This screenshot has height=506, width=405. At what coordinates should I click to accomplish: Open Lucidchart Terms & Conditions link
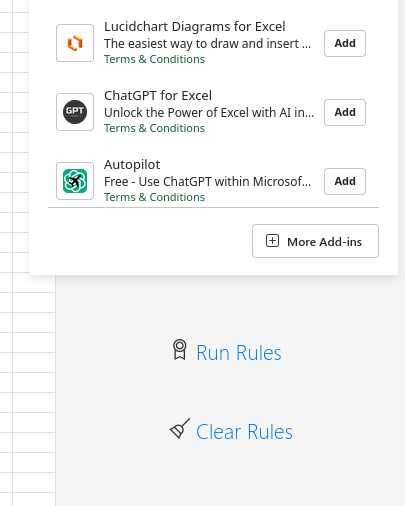[154, 59]
